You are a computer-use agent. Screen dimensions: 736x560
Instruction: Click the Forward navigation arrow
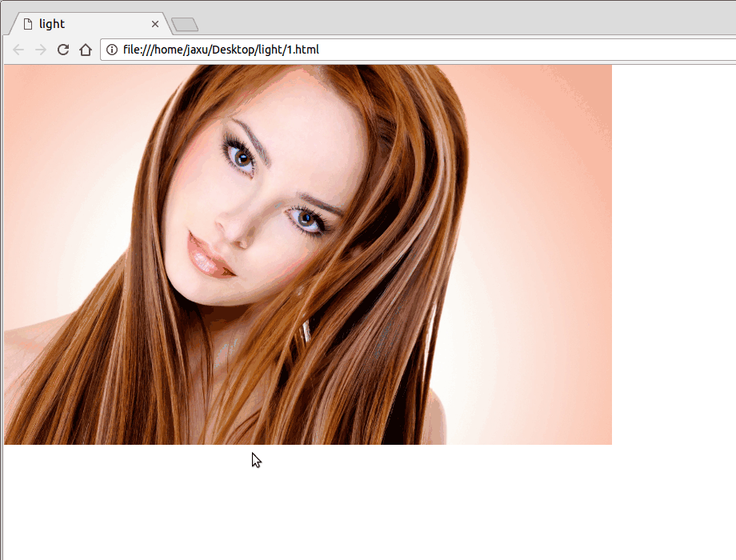(41, 50)
